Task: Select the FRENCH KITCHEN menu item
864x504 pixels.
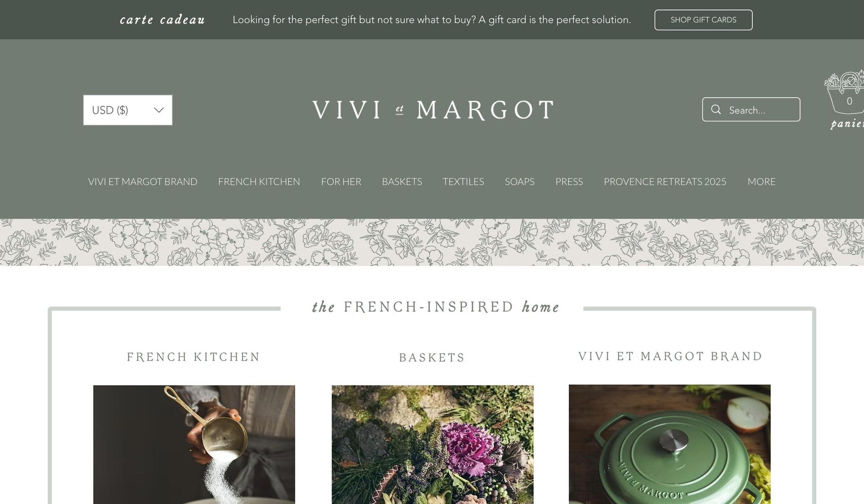Action: click(259, 181)
